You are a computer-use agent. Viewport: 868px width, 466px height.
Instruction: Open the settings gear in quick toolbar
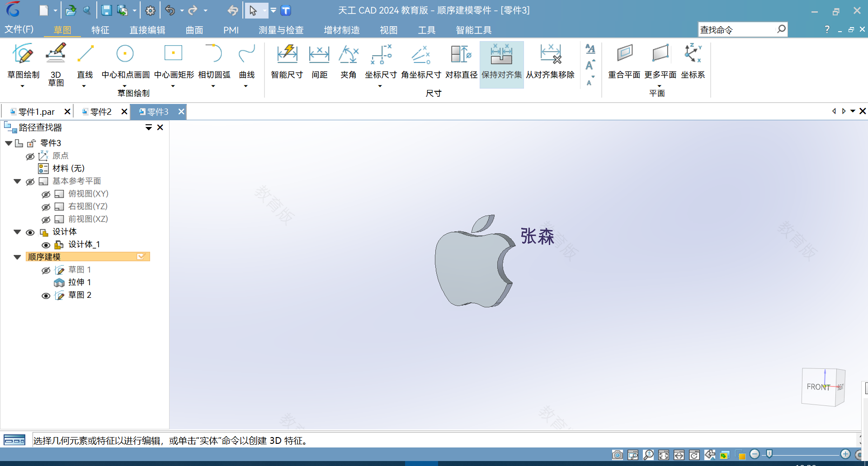pyautogui.click(x=151, y=10)
